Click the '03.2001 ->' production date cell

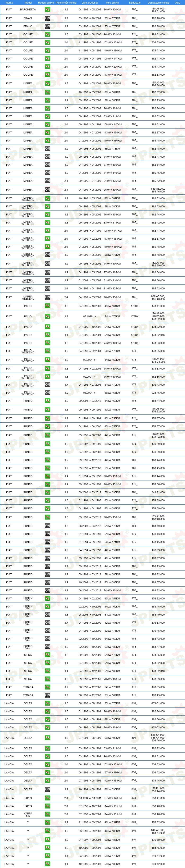(x=89, y=393)
